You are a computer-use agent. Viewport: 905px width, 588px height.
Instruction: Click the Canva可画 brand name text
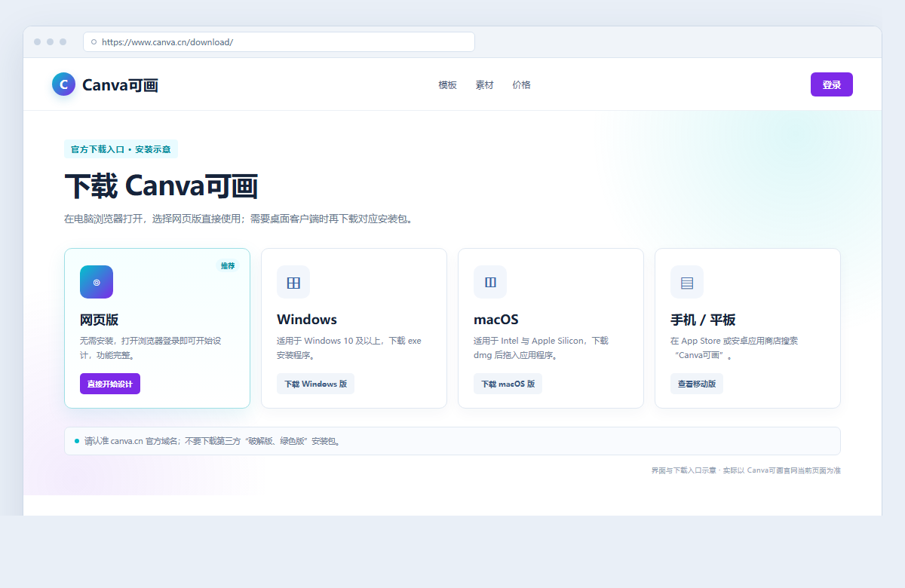tap(120, 85)
